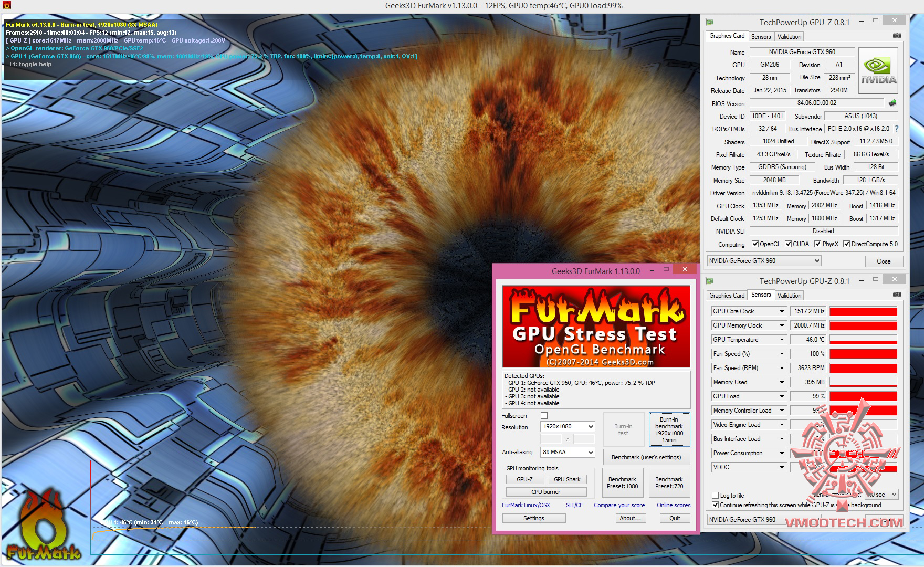Open the Compare your score link
Viewport: 924px width, 567px height.
[619, 505]
